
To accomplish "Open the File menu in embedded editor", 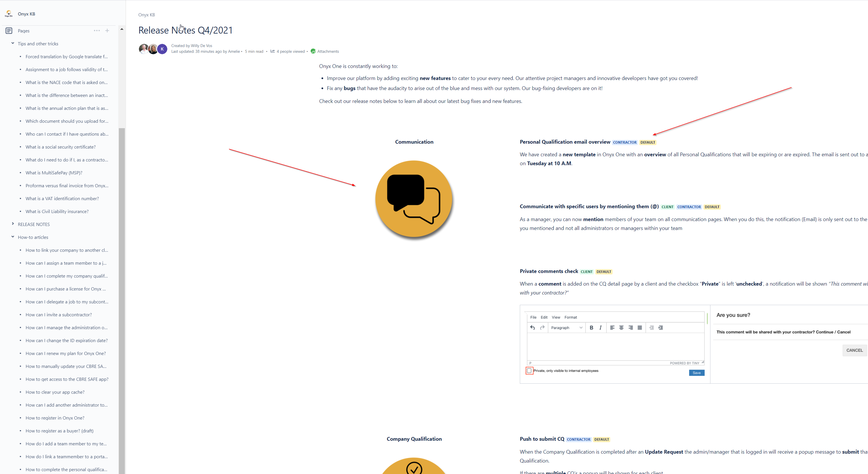I will (x=533, y=317).
